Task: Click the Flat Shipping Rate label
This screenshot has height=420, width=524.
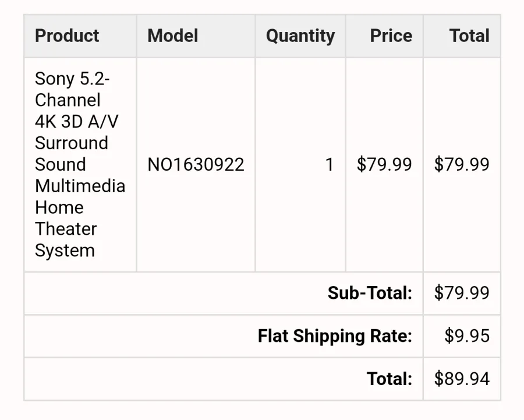Action: pos(335,336)
